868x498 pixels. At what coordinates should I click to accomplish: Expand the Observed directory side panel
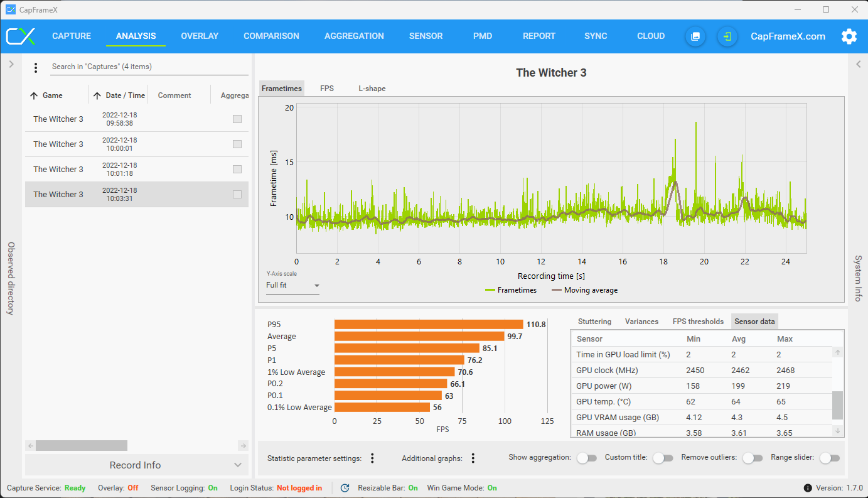[11, 64]
